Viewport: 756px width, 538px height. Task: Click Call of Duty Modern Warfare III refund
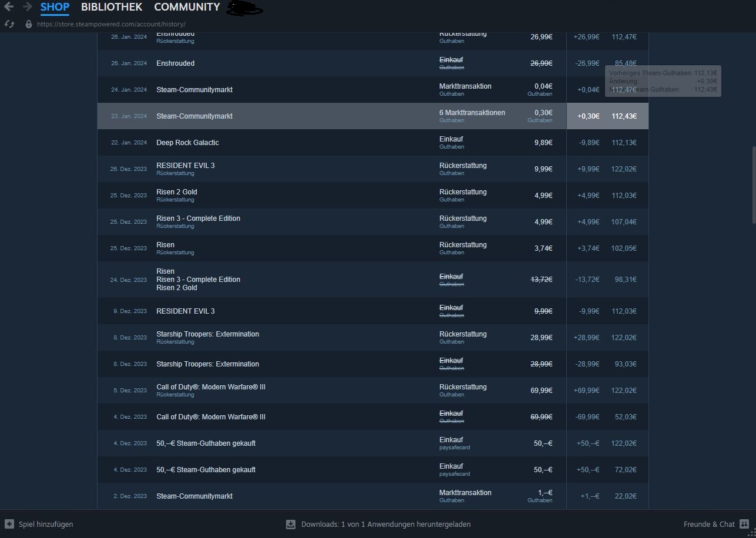click(373, 391)
